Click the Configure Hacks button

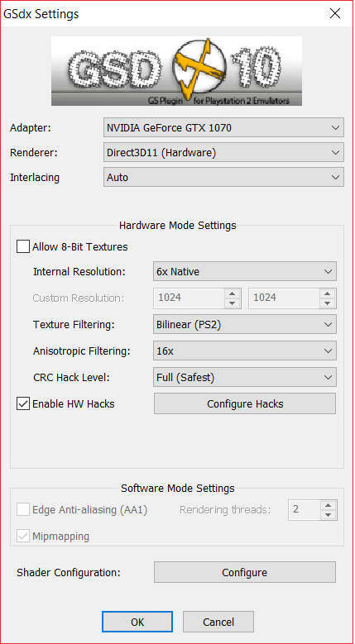[x=245, y=403]
